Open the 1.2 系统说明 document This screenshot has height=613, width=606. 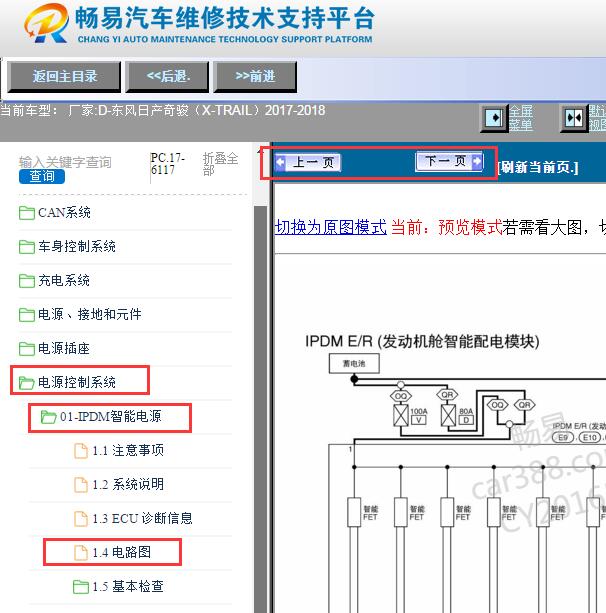128,484
